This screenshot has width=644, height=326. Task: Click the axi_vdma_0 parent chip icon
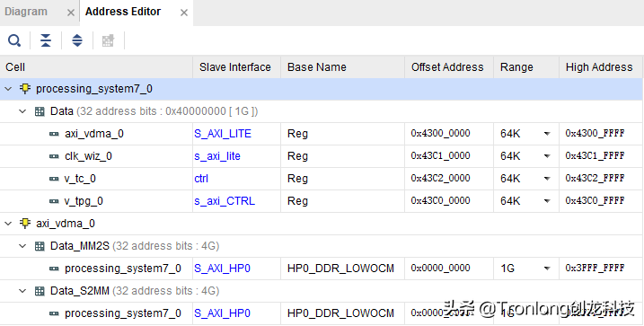(x=25, y=224)
